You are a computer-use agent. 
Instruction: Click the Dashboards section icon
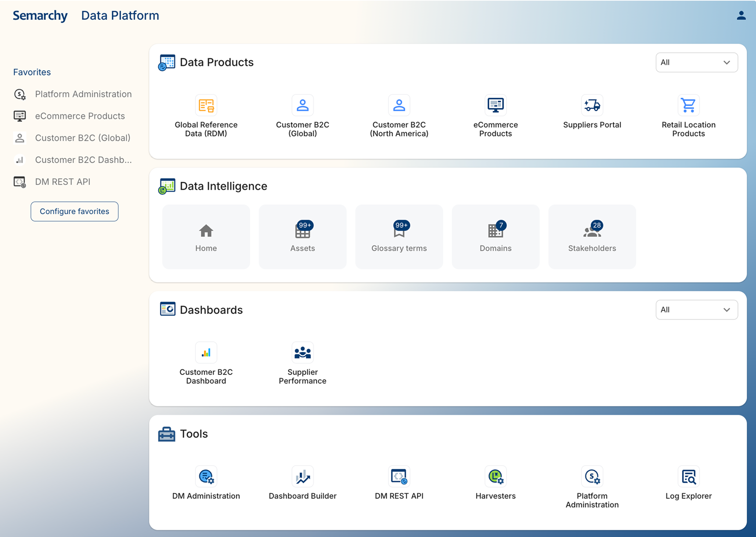pyautogui.click(x=168, y=309)
